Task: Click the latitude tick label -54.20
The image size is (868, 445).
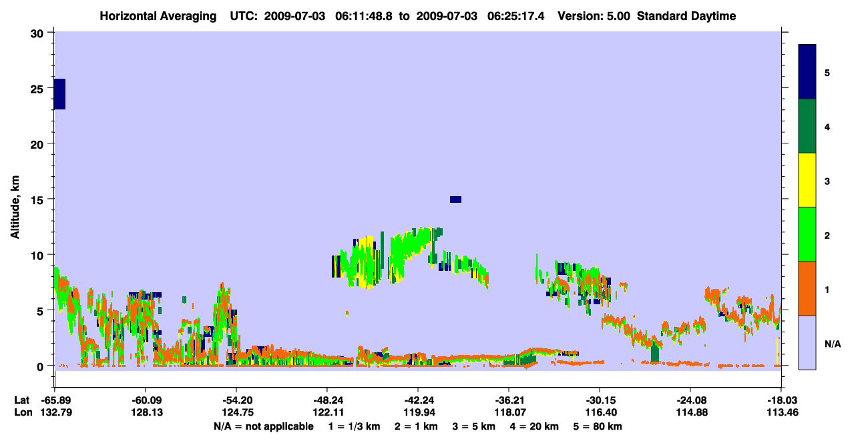Action: [236, 400]
